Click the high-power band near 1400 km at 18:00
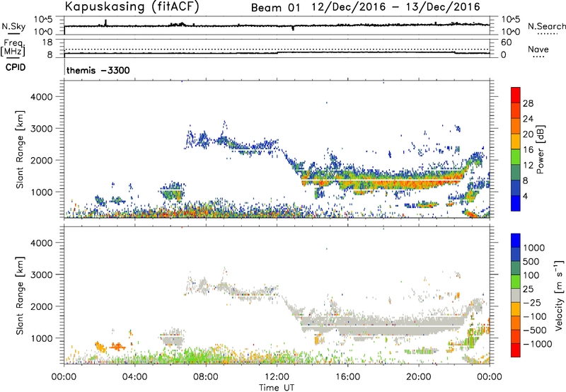Image resolution: width=566 pixels, height=392 pixels. coord(383,180)
